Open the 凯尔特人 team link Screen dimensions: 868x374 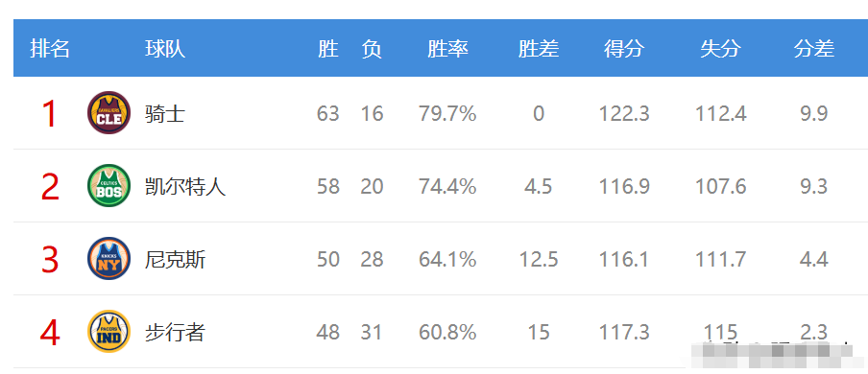(185, 186)
